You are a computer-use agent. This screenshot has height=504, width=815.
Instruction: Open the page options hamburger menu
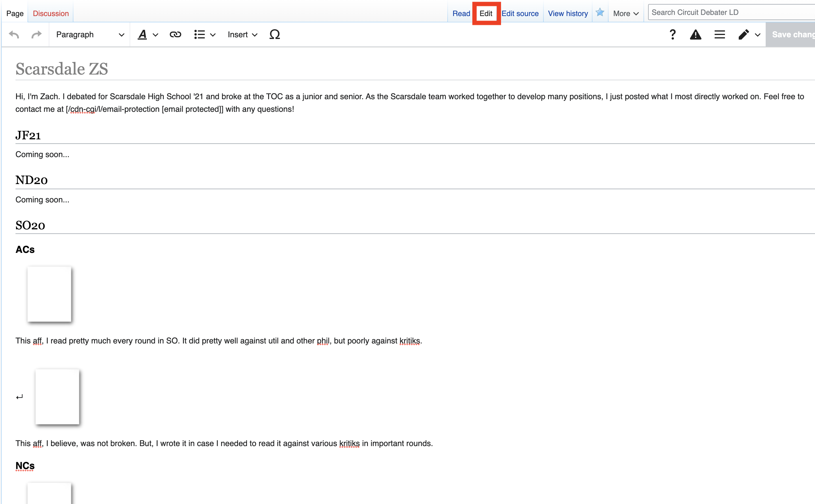coord(720,34)
